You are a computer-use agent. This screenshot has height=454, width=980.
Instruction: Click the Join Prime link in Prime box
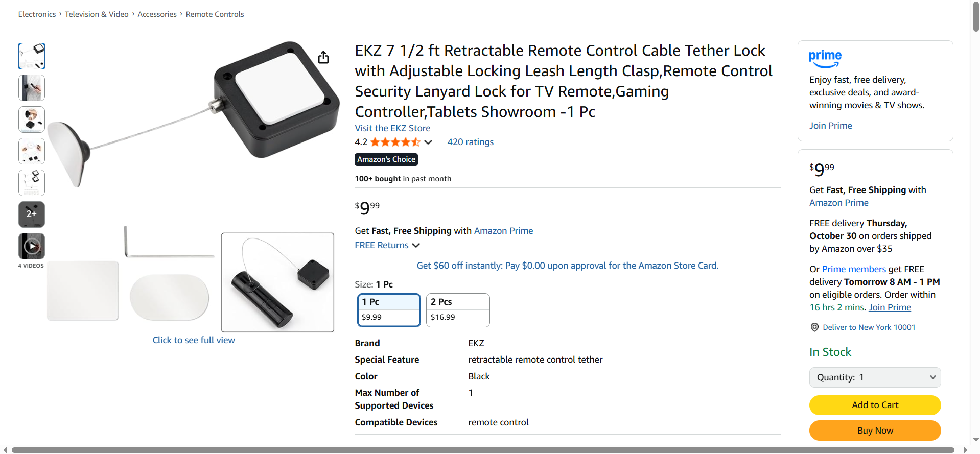pyautogui.click(x=830, y=126)
